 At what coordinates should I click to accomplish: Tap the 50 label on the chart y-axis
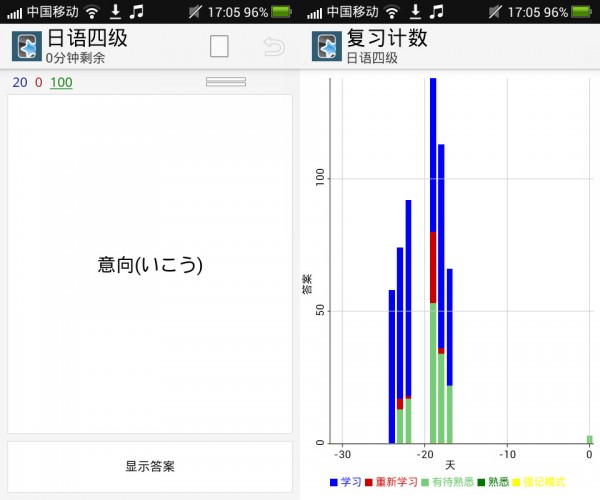[x=320, y=310]
